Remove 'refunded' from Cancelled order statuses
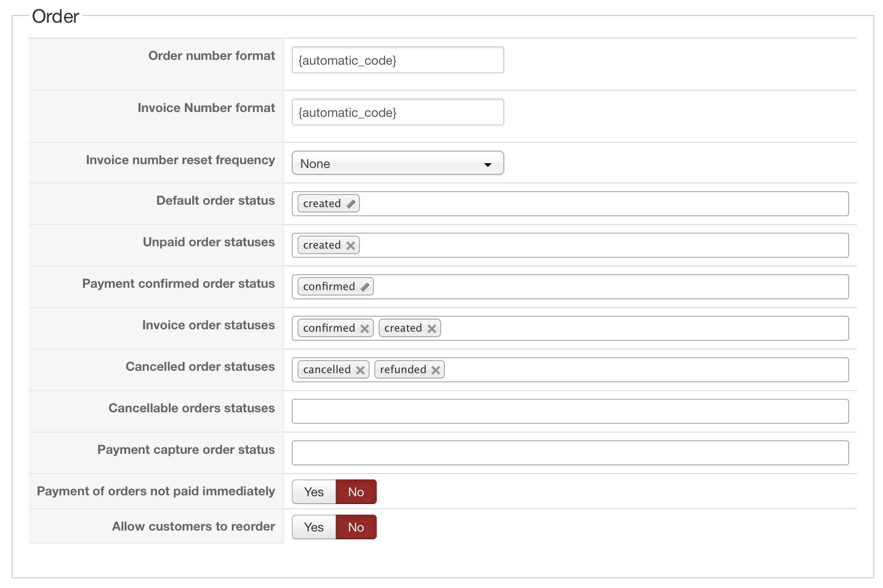883x588 pixels. pyautogui.click(x=436, y=370)
